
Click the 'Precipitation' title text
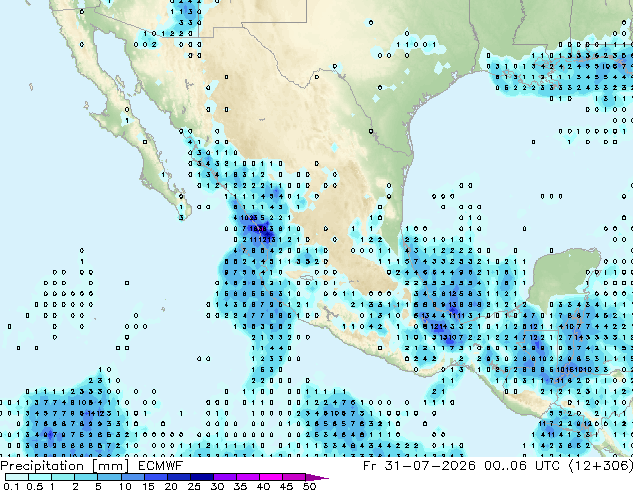42,466
